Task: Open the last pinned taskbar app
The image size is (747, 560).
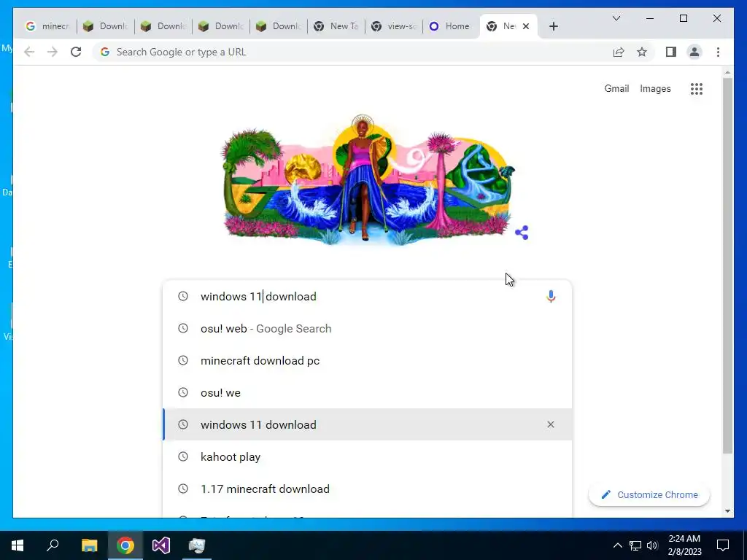Action: pyautogui.click(x=197, y=545)
